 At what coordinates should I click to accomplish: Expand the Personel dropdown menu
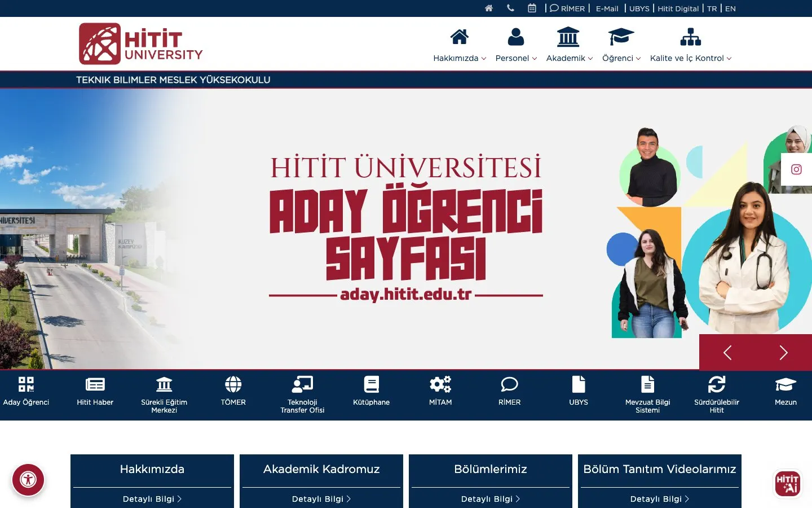tap(516, 58)
